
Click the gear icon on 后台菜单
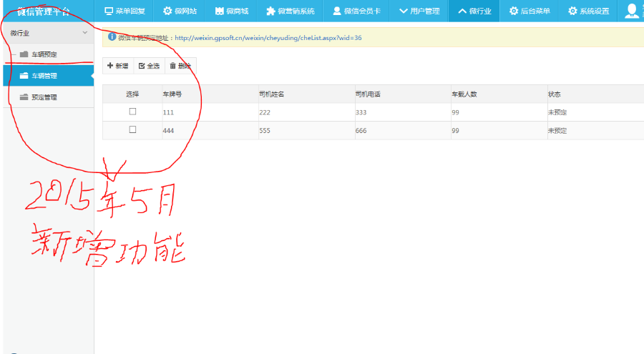513,11
